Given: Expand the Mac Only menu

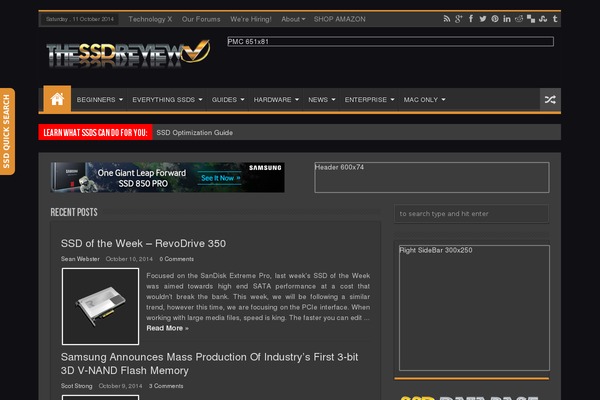Looking at the screenshot, I should pos(424,100).
